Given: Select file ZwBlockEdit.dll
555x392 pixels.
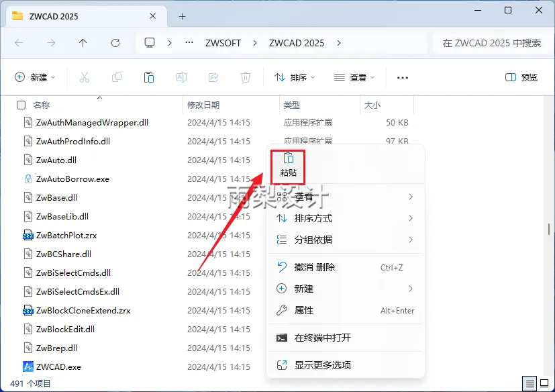Looking at the screenshot, I should click(x=66, y=329).
